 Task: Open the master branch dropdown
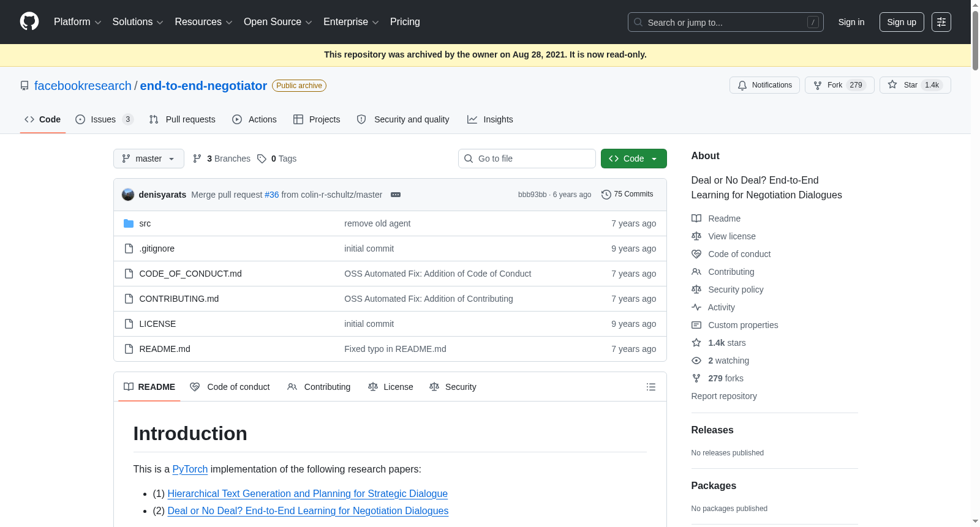click(149, 159)
